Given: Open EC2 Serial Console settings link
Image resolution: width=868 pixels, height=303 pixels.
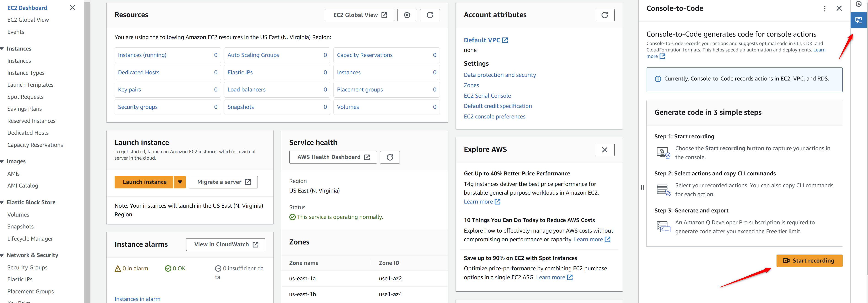Looking at the screenshot, I should (x=487, y=96).
